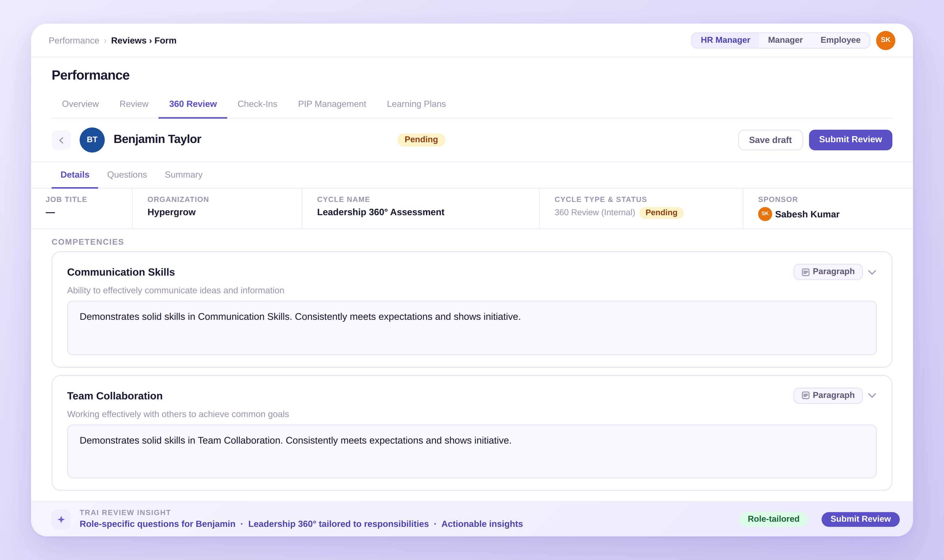Click into Communication Skills feedback text box
The image size is (944, 560).
[472, 328]
